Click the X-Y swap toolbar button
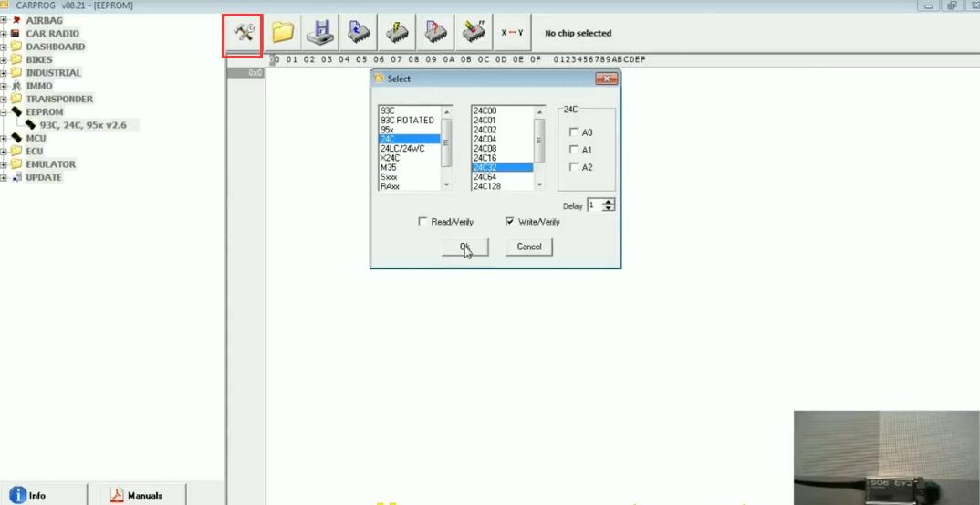980x505 pixels. tap(513, 33)
